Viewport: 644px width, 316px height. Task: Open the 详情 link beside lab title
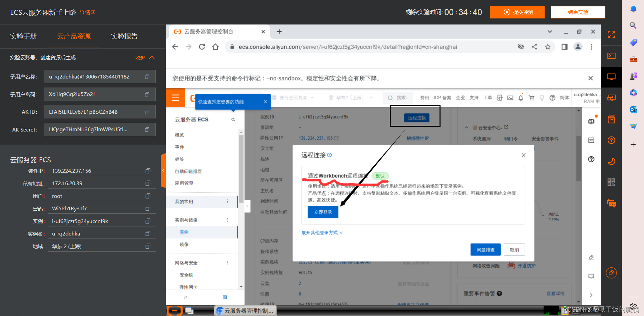point(88,12)
